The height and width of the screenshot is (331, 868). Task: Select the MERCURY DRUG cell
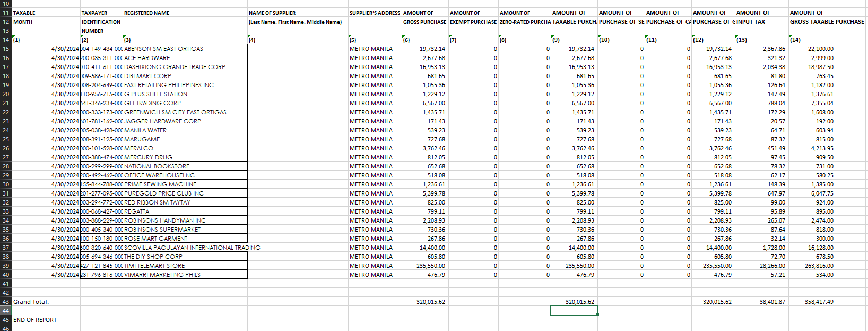pos(185,157)
